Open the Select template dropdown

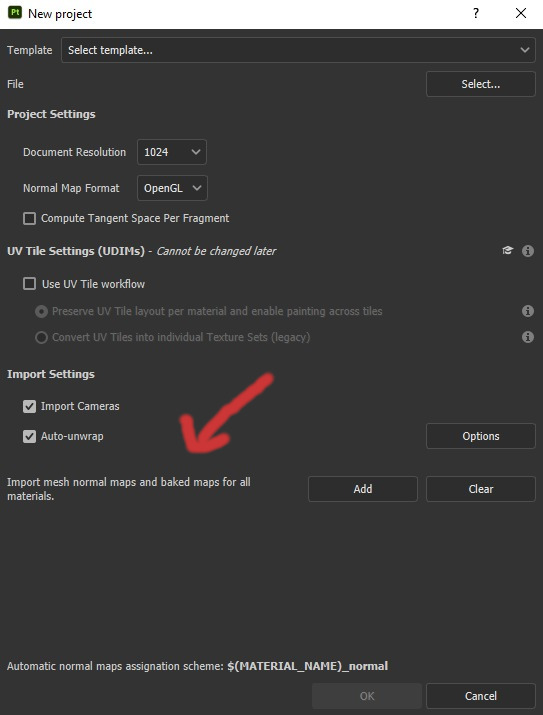point(298,50)
